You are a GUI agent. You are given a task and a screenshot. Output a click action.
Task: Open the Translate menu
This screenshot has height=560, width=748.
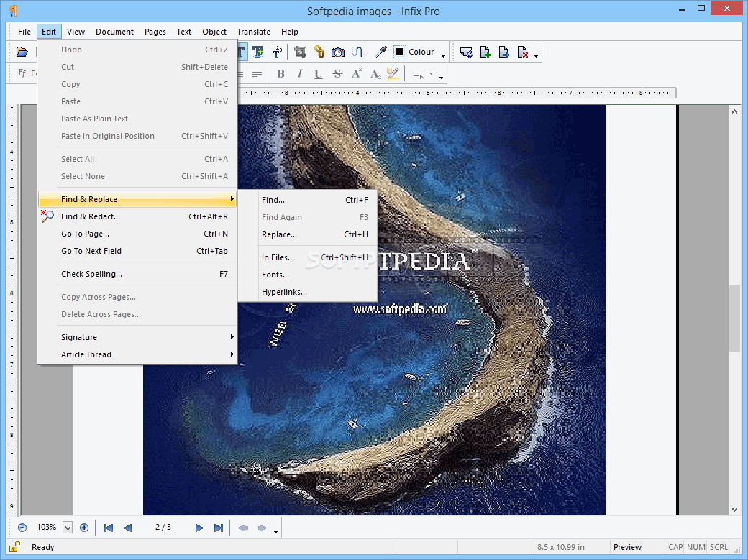click(x=253, y=32)
